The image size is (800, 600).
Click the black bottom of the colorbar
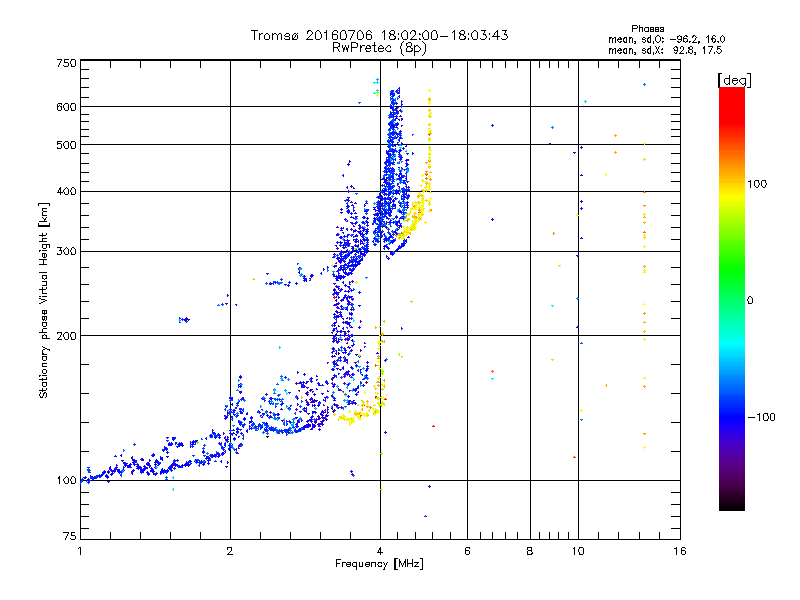tap(732, 503)
